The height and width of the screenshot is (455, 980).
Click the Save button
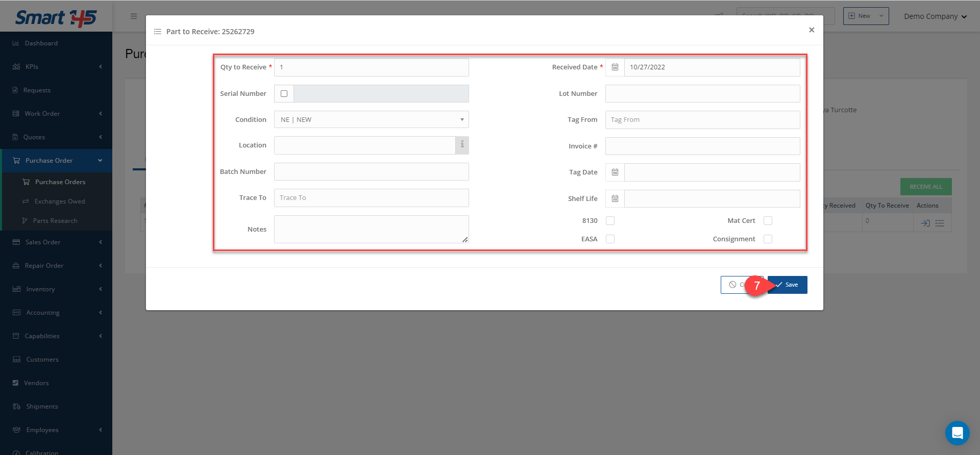(788, 285)
